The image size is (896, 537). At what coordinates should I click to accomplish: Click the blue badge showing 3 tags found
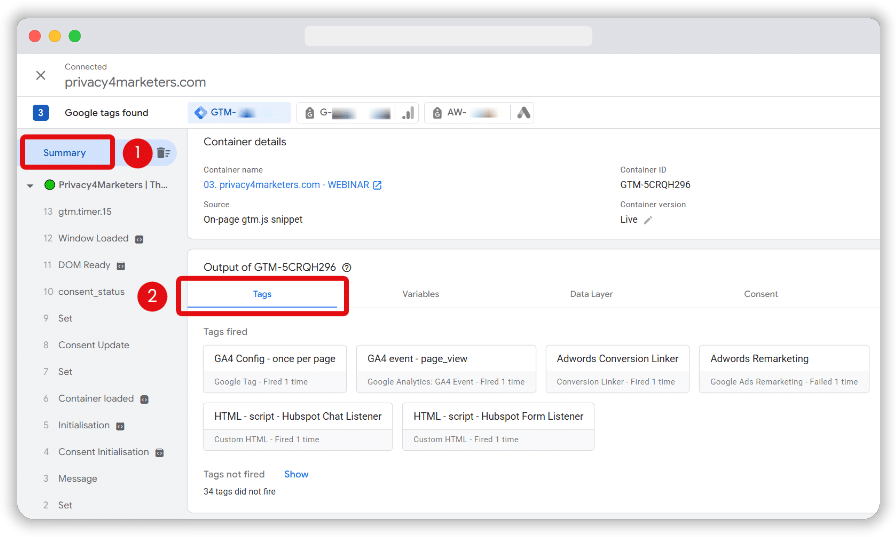tap(41, 113)
